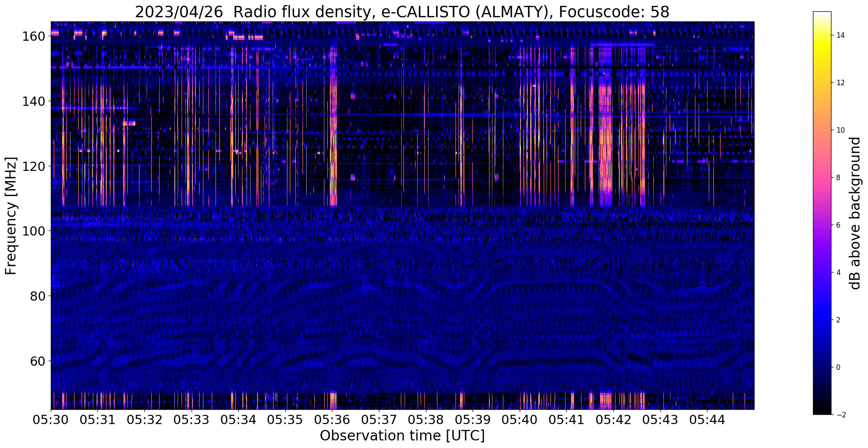
Task: Click the −2 colorbar tick label
Action: coord(841,415)
